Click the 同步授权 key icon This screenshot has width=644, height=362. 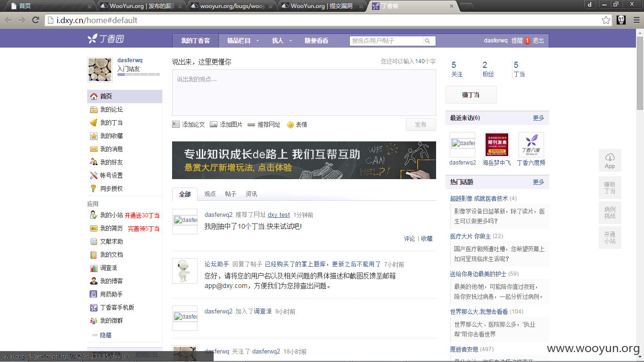[94, 189]
